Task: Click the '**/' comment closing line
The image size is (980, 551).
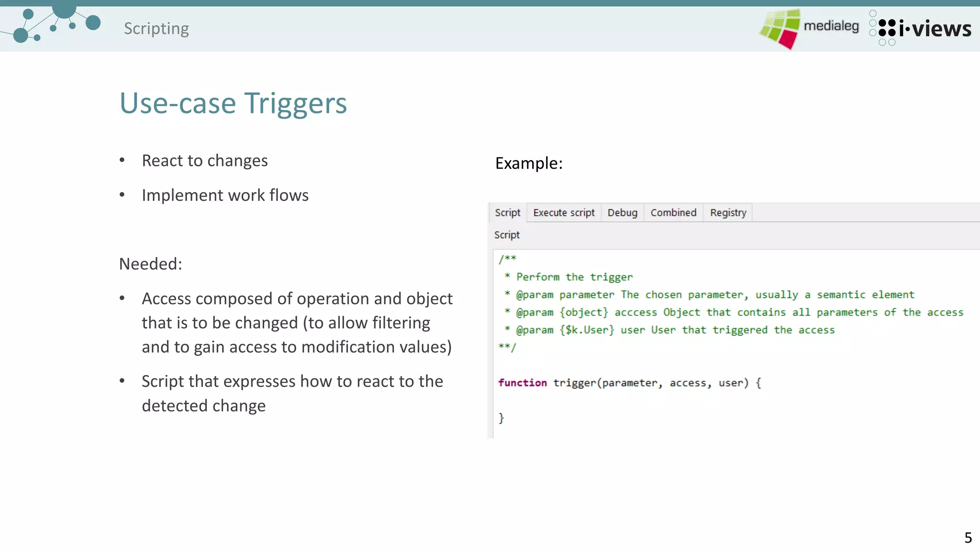Action: coord(507,347)
